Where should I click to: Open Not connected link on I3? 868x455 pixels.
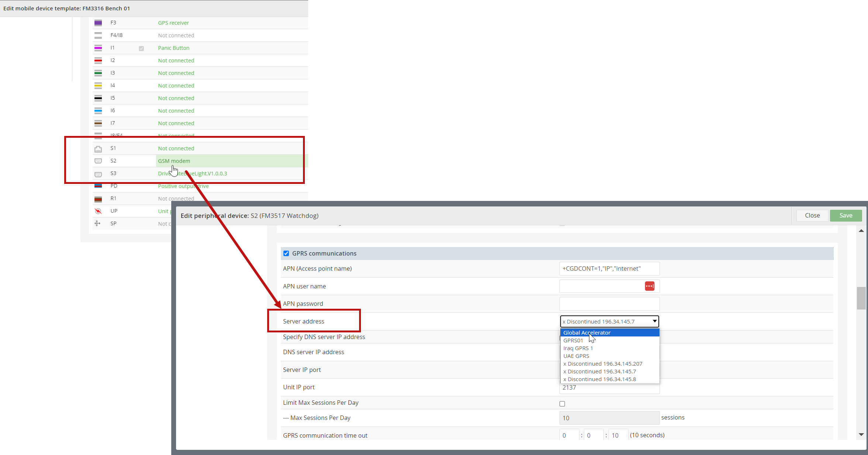pyautogui.click(x=176, y=73)
